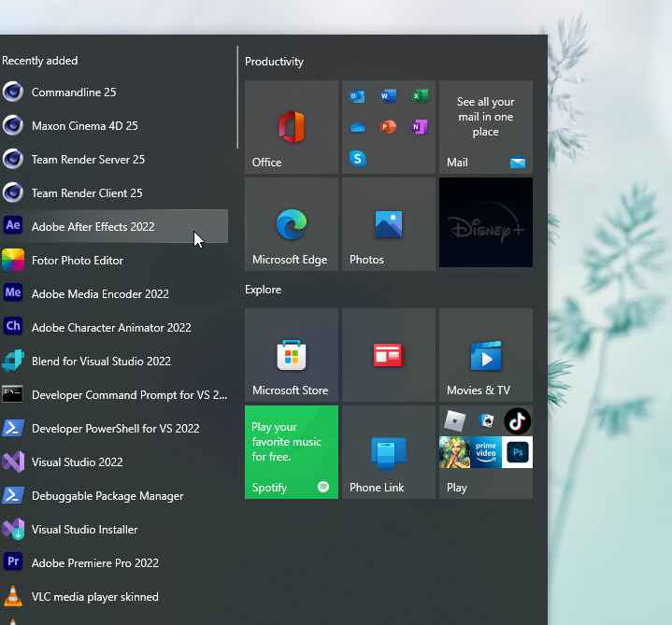Click the Photoshop Ps icon in Play tile

click(x=517, y=452)
